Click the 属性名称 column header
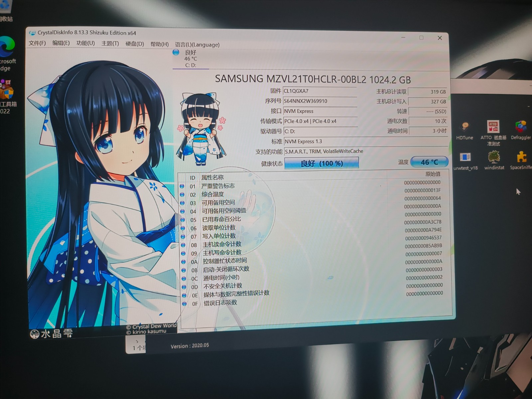Screen dimensions: 532x399 click(212, 178)
